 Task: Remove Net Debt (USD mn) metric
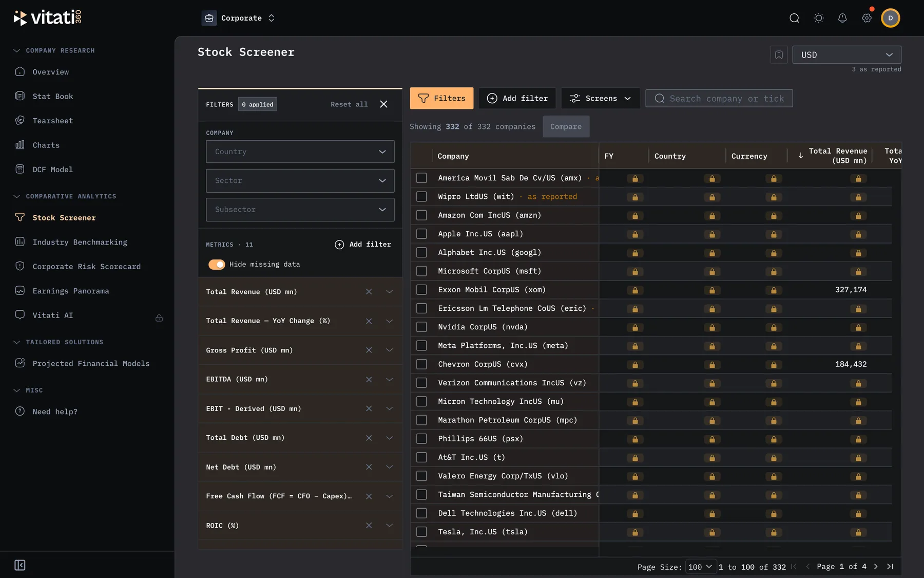[x=369, y=467]
